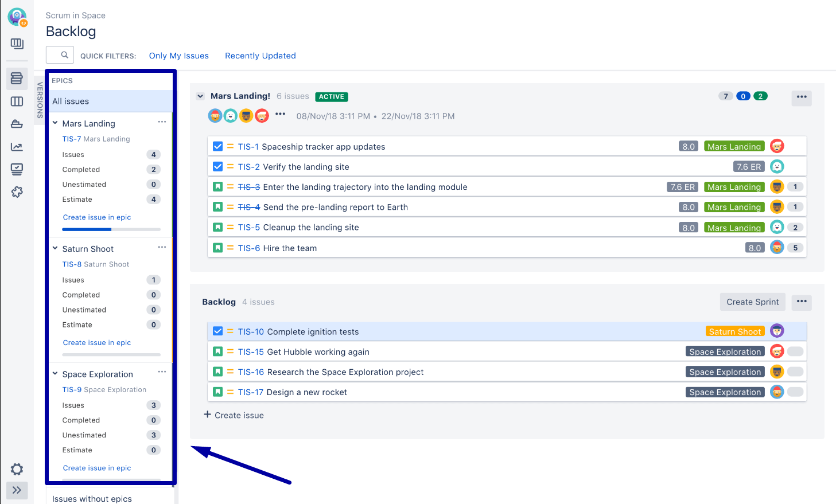Open the Scrum in Space project avatar
This screenshot has height=504, width=836.
coord(17,17)
